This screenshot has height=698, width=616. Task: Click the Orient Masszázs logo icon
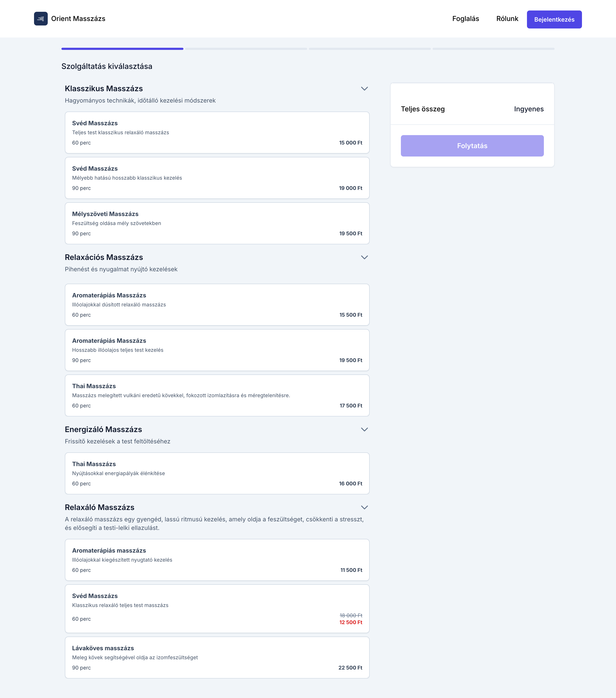41,19
